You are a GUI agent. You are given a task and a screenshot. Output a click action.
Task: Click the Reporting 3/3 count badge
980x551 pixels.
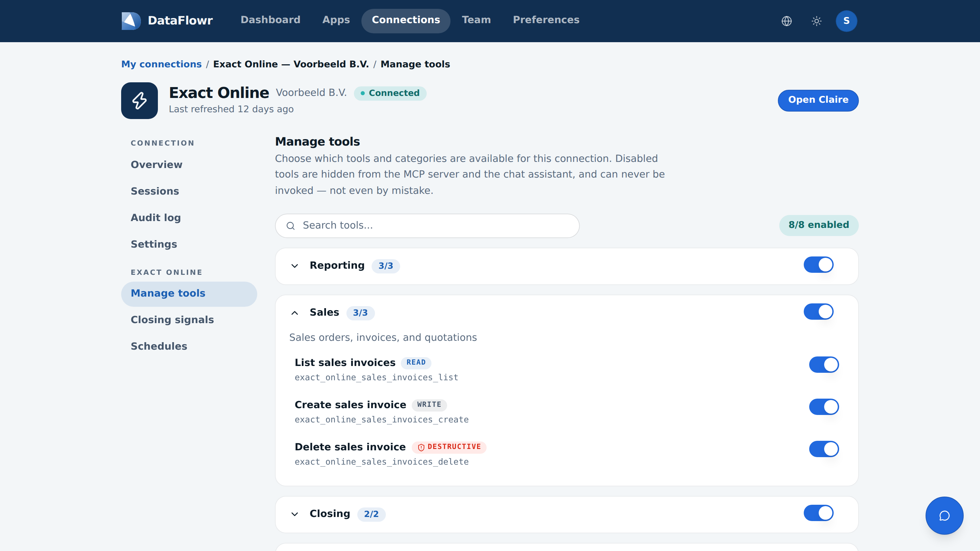coord(386,266)
